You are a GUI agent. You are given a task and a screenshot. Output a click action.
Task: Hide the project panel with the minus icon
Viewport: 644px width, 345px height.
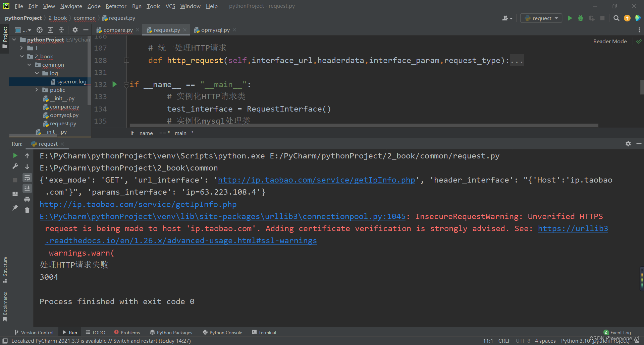(x=86, y=30)
